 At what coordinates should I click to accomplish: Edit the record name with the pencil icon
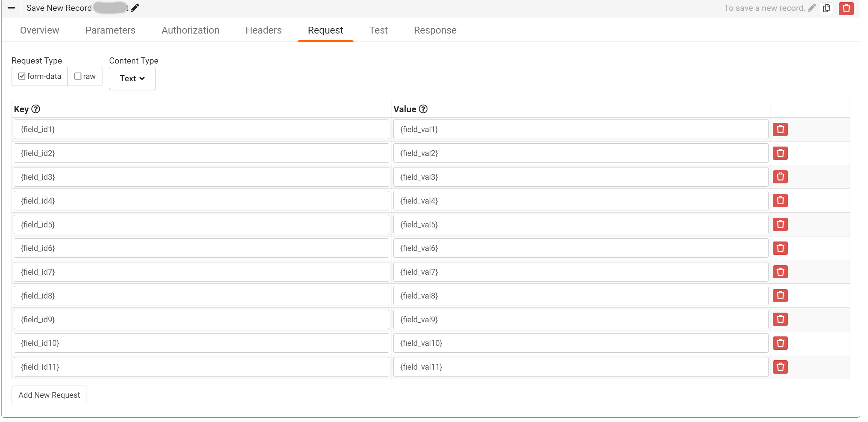pyautogui.click(x=135, y=8)
